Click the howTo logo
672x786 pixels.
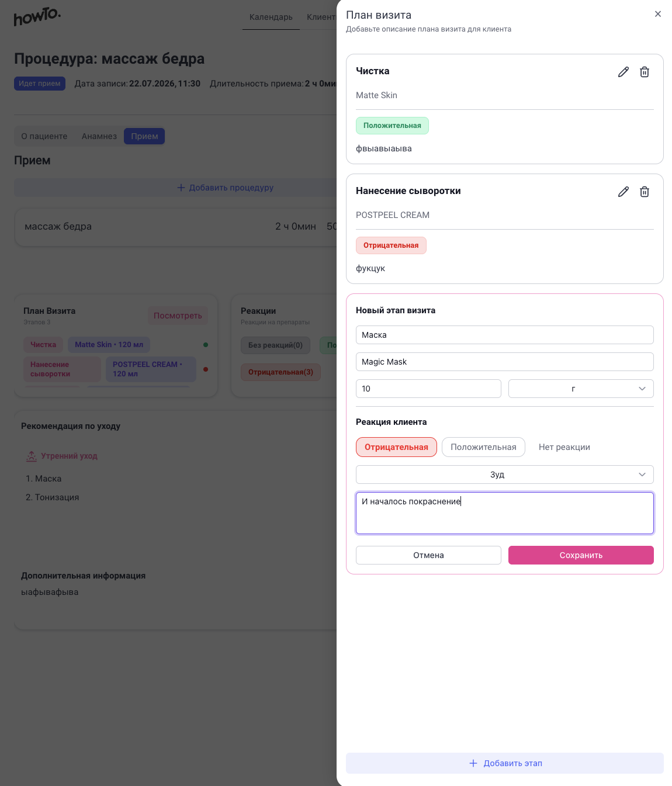[x=37, y=16]
